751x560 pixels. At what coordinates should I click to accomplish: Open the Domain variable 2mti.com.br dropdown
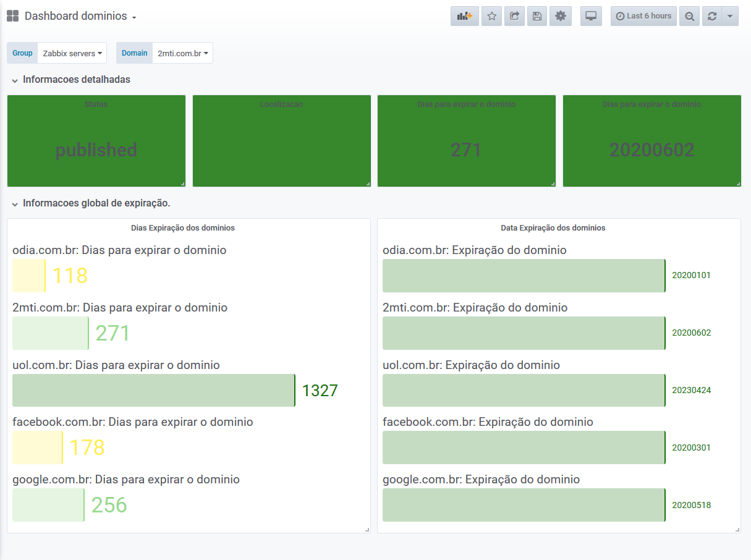[x=182, y=53]
